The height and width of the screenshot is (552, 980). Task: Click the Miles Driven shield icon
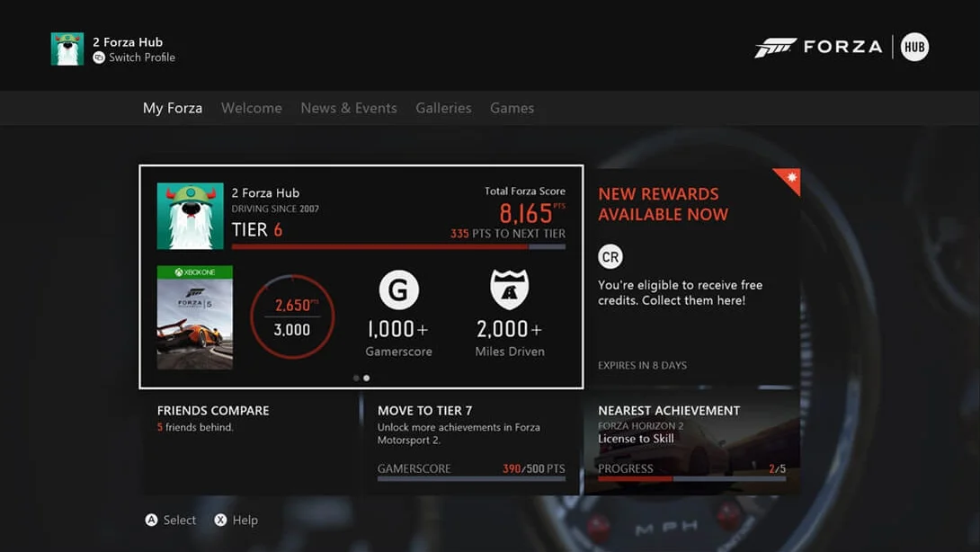click(x=510, y=289)
